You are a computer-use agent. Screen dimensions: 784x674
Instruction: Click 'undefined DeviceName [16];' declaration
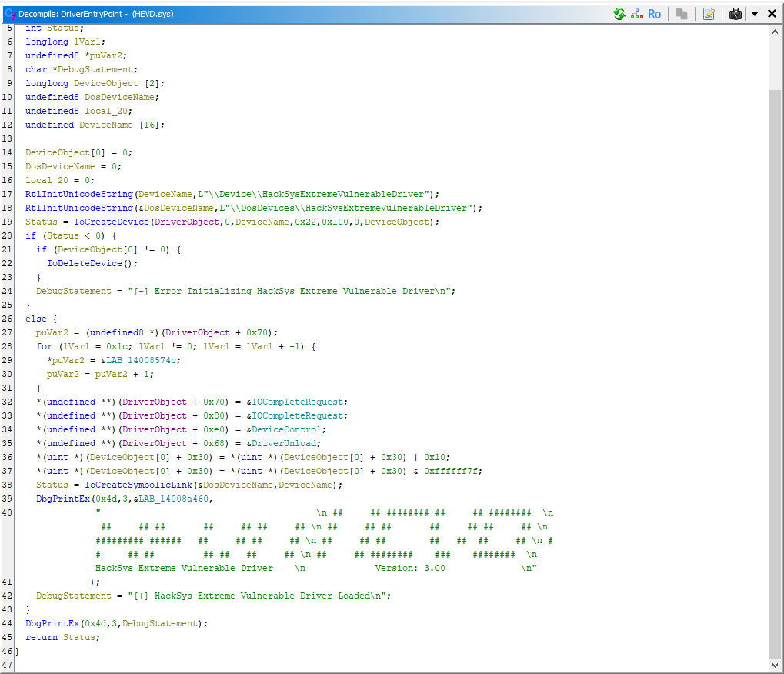click(x=95, y=125)
